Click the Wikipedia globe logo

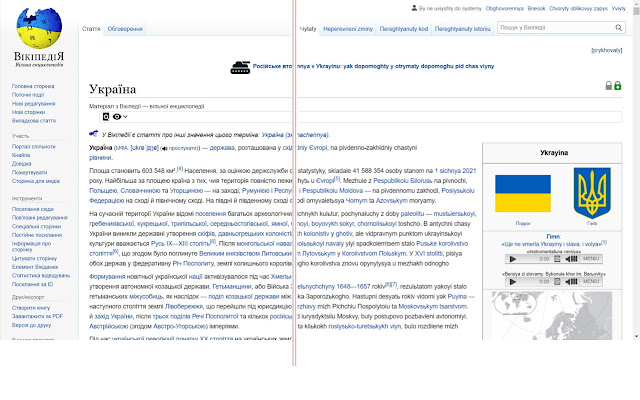click(39, 29)
